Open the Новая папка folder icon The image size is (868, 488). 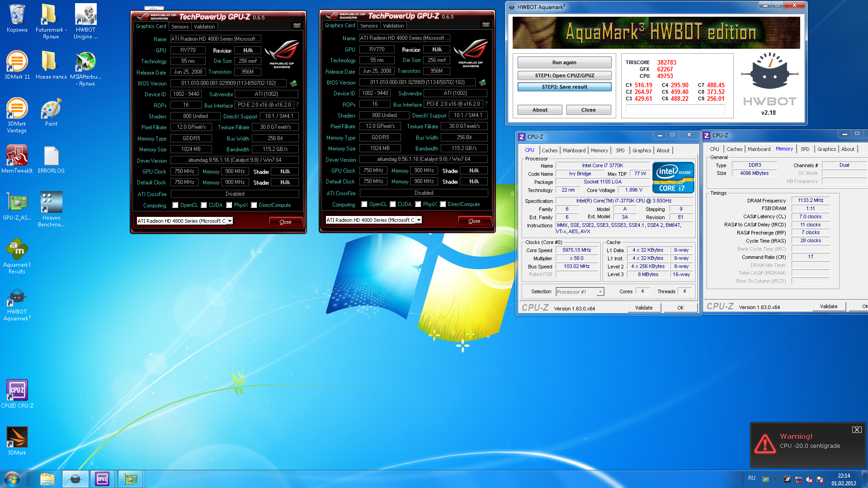click(51, 65)
